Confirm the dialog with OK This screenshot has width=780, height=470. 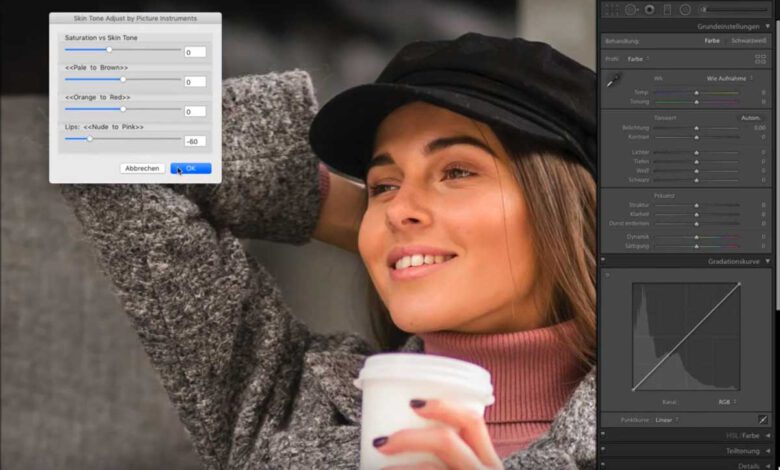click(191, 169)
